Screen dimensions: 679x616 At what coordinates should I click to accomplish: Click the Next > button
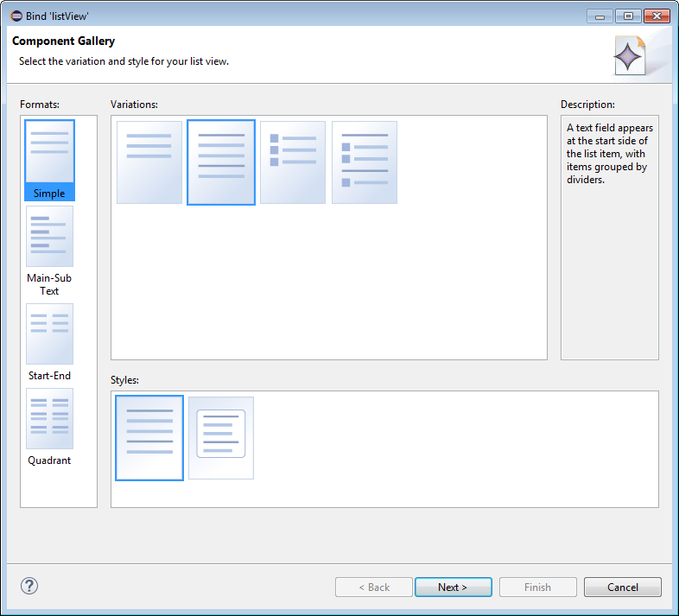tap(453, 587)
